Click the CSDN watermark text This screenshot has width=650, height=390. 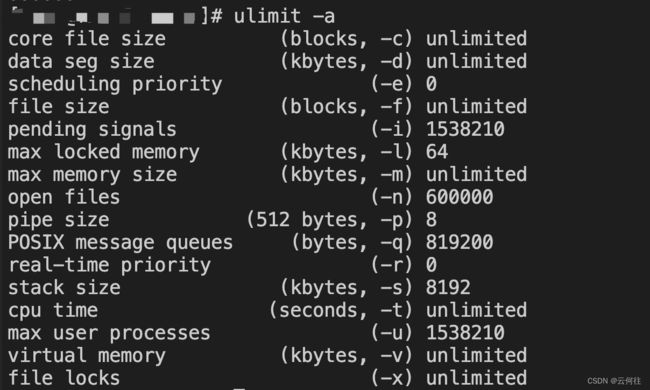[x=614, y=380]
